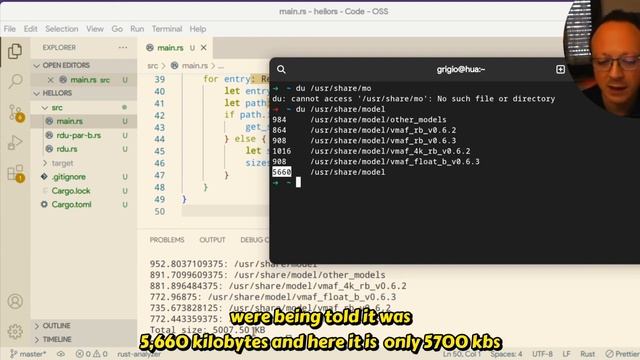Open the Run menu
This screenshot has height=360, width=640.
137,29
